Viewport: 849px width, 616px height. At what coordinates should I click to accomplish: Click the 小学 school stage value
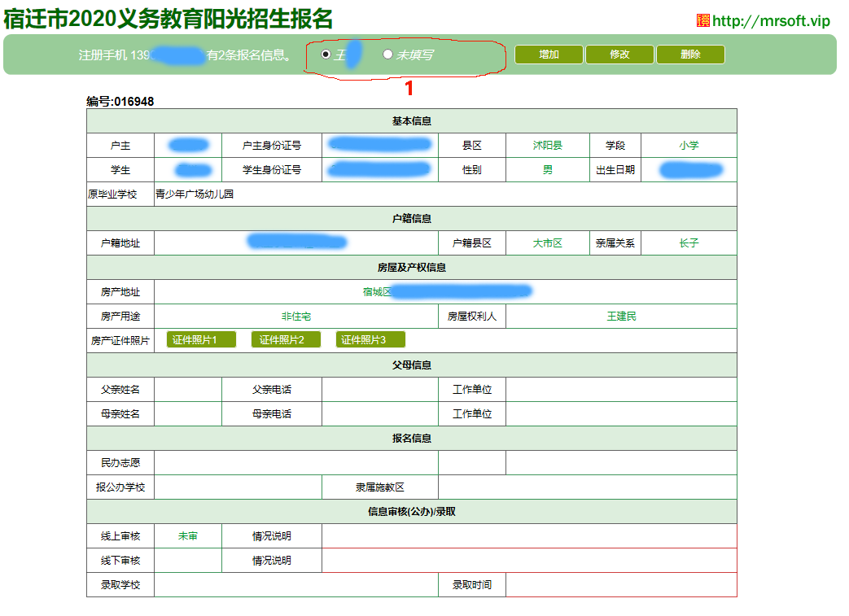tap(689, 146)
